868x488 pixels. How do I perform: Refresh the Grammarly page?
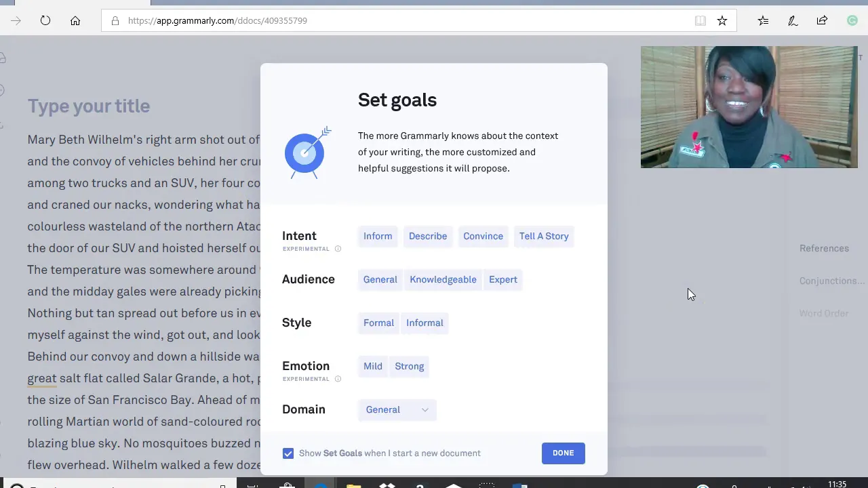tap(45, 20)
